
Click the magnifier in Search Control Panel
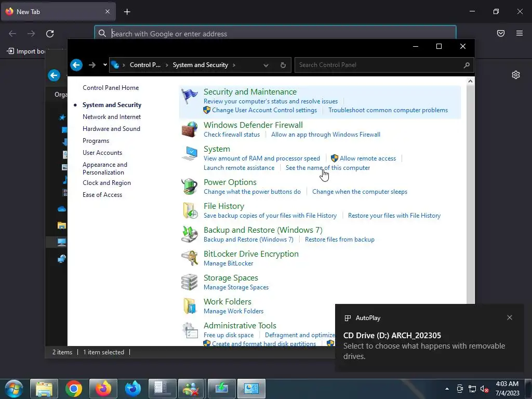click(467, 65)
